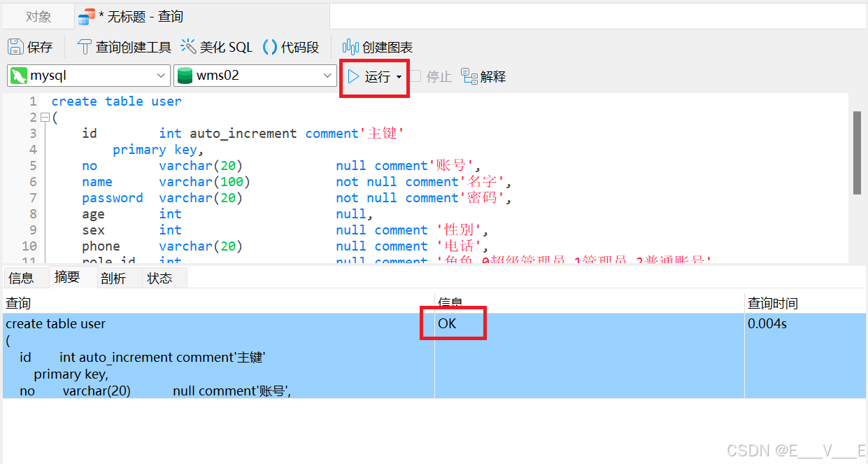
Task: Click the 'phone' column definition line
Action: point(285,246)
